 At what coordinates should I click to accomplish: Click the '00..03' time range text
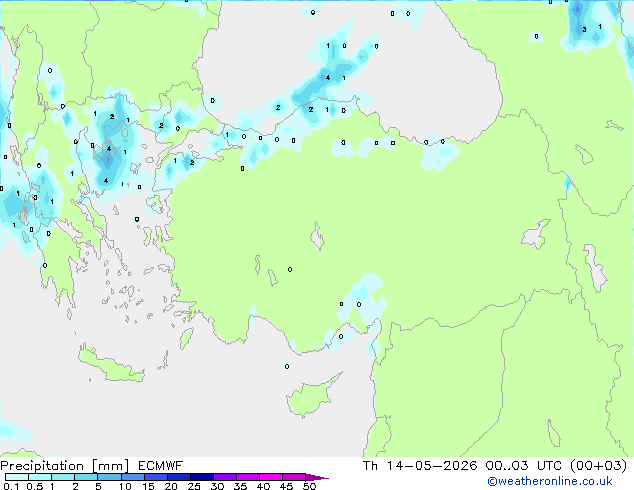tap(507, 466)
